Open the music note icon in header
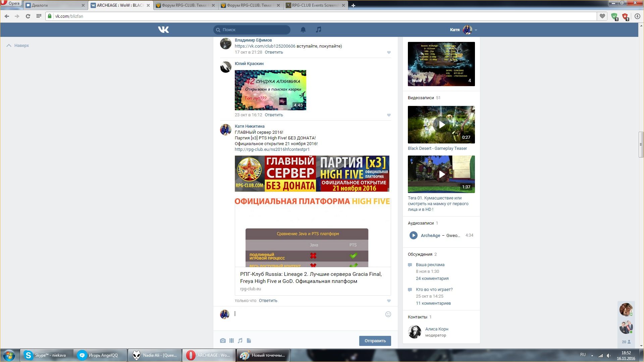 pyautogui.click(x=319, y=29)
